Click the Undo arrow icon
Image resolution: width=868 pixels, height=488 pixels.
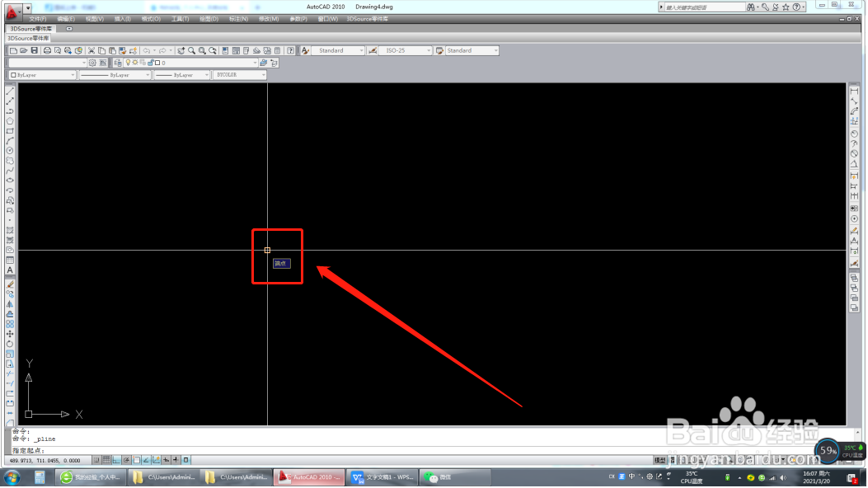pyautogui.click(x=147, y=50)
